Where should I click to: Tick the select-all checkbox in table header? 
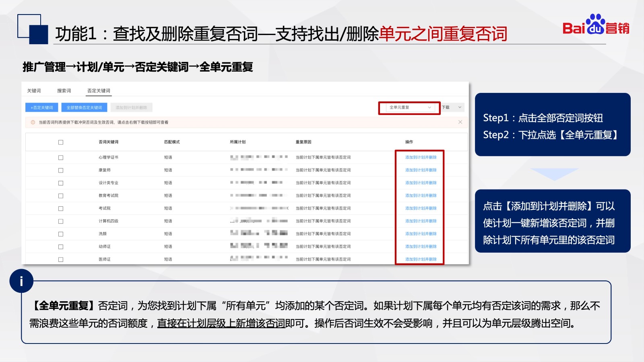61,142
